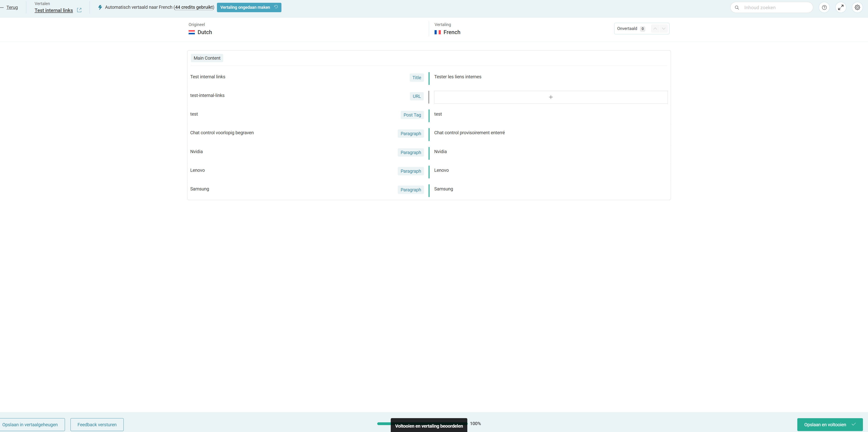Open the Test internal links title link
The image size is (868, 432).
[54, 10]
